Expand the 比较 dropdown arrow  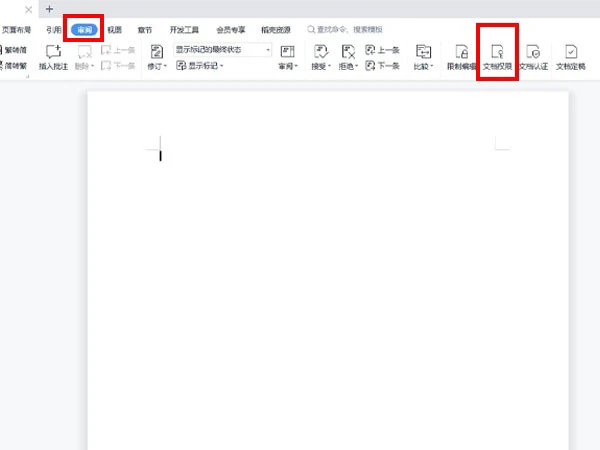pos(432,66)
